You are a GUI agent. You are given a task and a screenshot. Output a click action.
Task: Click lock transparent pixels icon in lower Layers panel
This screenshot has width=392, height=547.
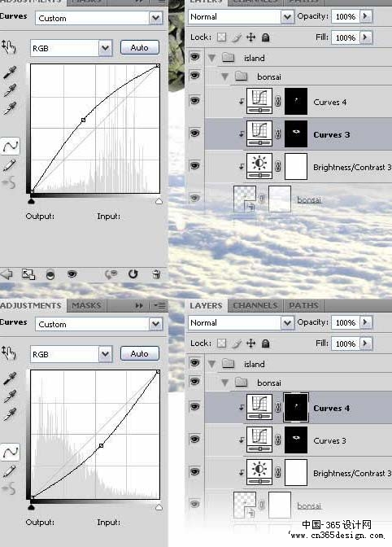pos(221,344)
